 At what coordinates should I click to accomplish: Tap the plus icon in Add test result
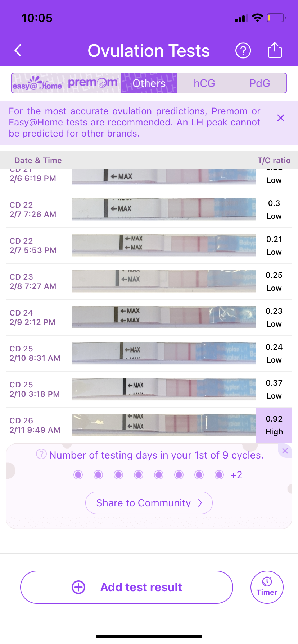click(78, 587)
